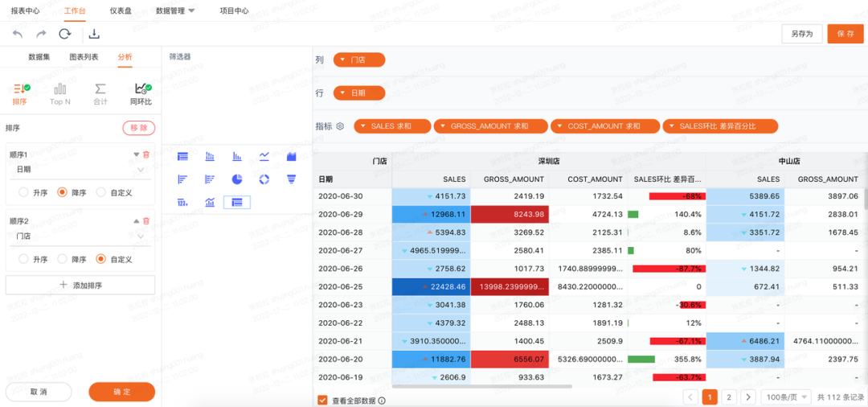
Task: Go to the 仪表盘 tab
Action: (121, 10)
